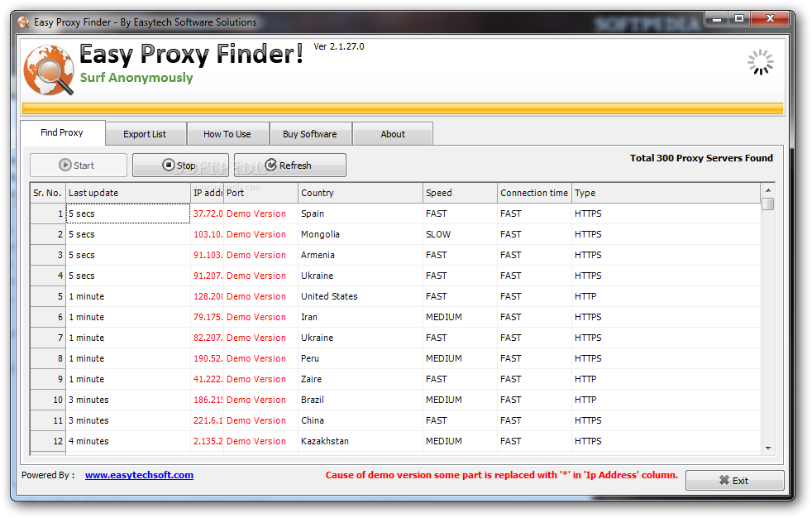The width and height of the screenshot is (812, 518).
Task: Click row header number 12
Action: [x=48, y=441]
